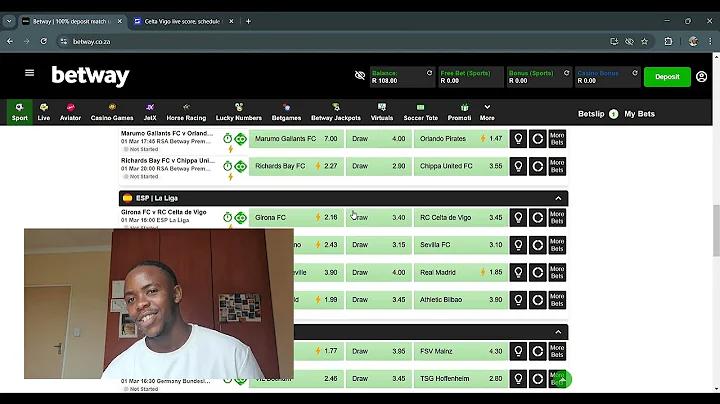Select Girona FC odds 2.18
Viewport: 720px width, 404px height.
[296, 218]
